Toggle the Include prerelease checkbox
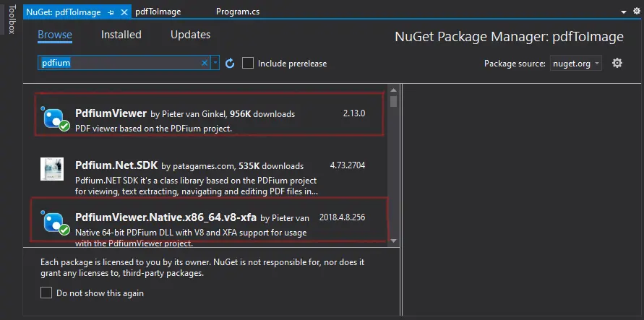 tap(248, 63)
